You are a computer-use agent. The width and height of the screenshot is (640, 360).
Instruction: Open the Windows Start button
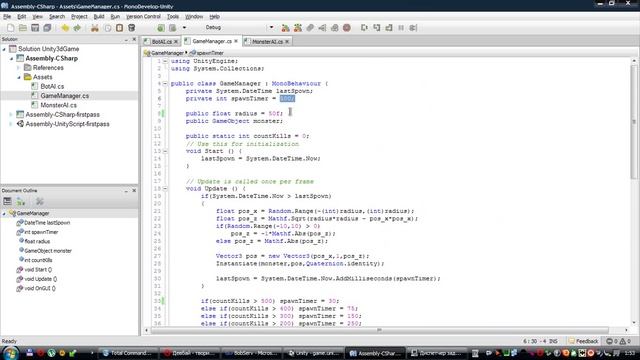click(10, 353)
